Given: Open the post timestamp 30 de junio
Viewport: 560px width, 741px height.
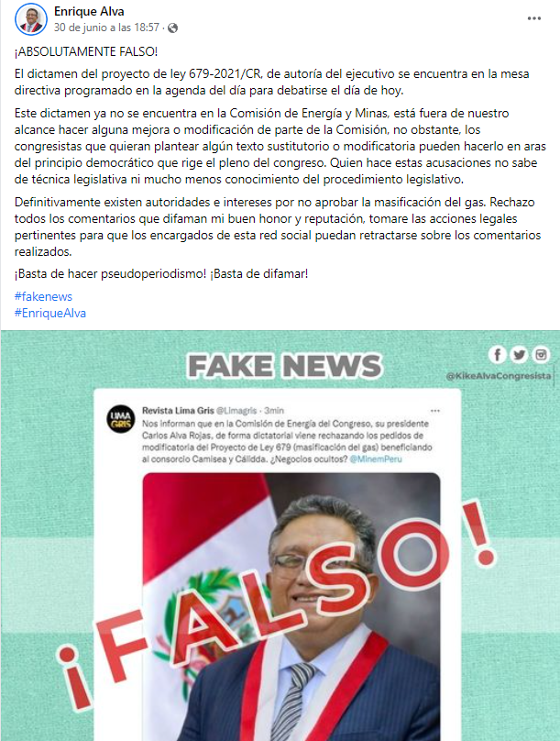Looking at the screenshot, I should tap(106, 28).
